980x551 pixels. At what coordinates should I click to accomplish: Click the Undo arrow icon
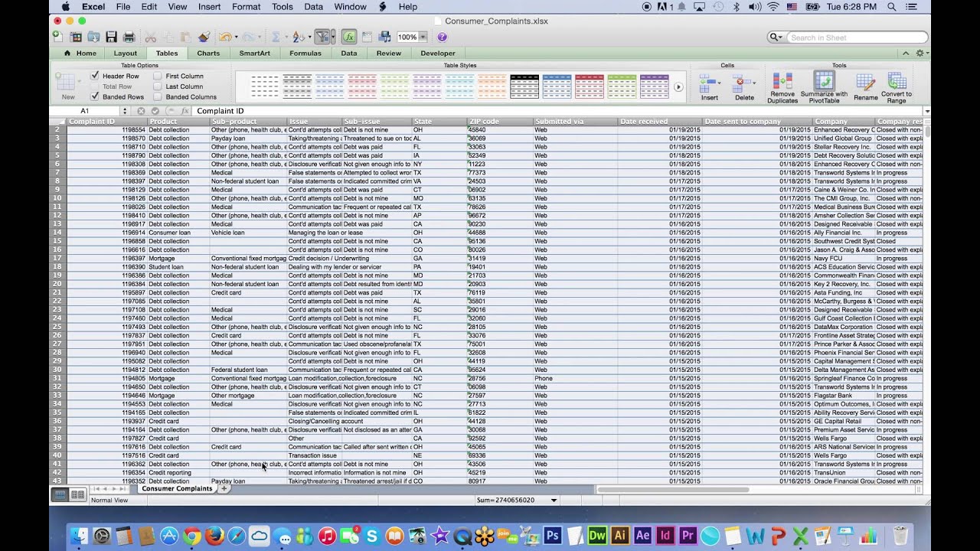(224, 37)
